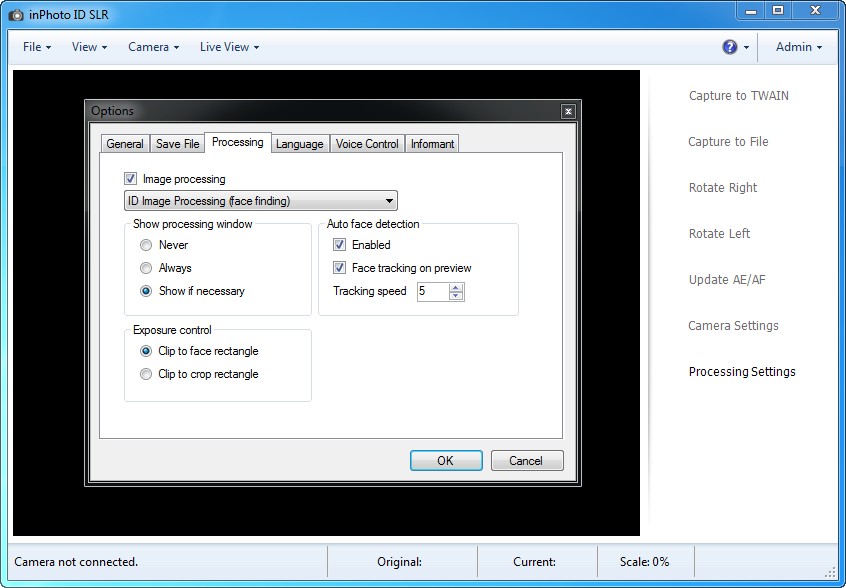This screenshot has width=846, height=588.
Task: Maximize the inPhoto ID SLR window
Action: pos(777,11)
